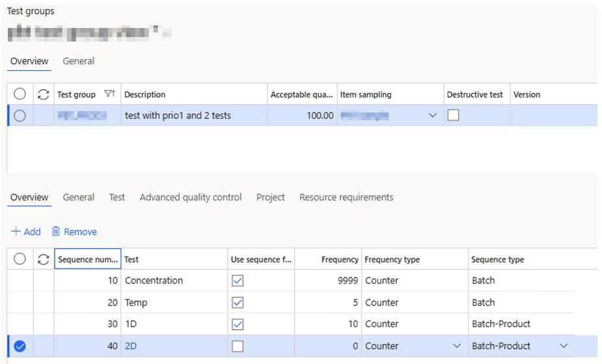Toggle the Destructive test checkbox
Image resolution: width=602 pixels, height=364 pixels.
coord(453,115)
